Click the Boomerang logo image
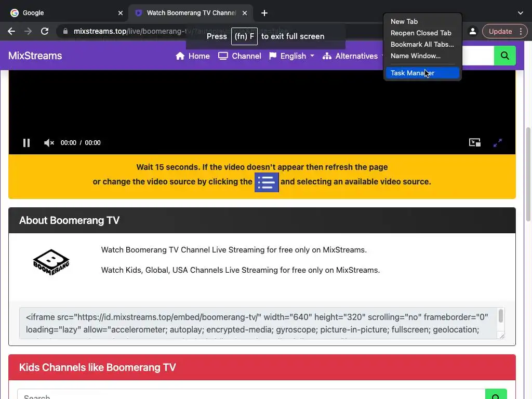532x399 pixels. tap(51, 262)
